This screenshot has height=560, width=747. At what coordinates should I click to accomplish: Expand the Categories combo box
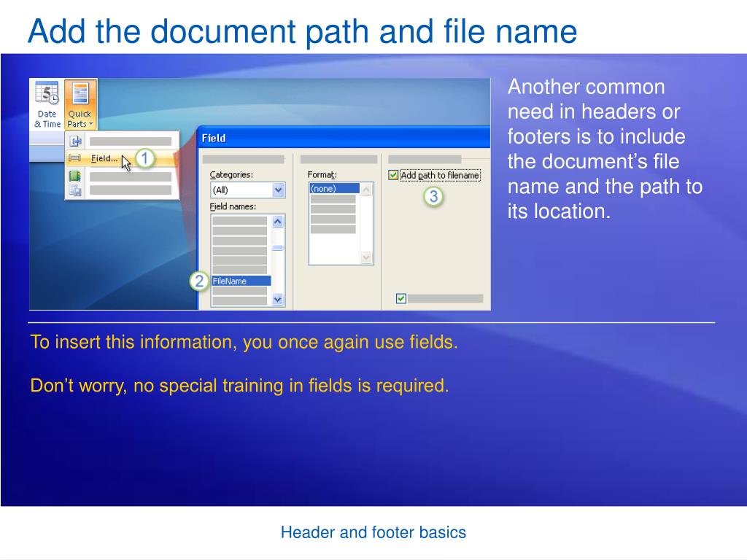click(277, 190)
